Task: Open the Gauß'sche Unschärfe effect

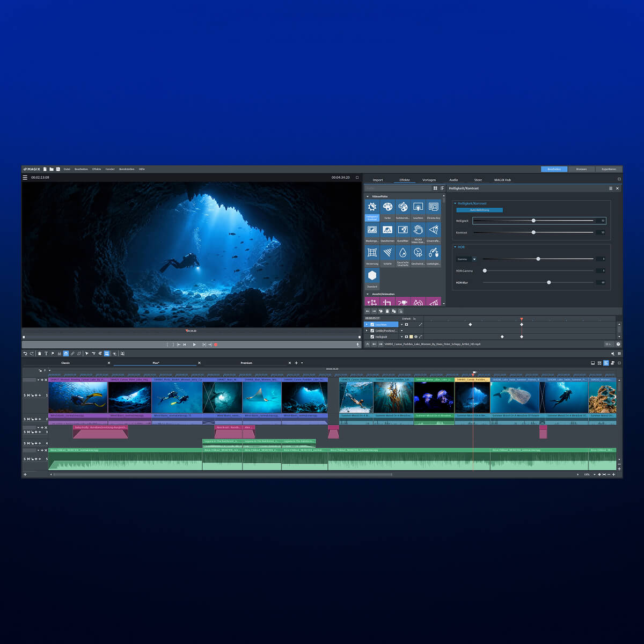Action: click(x=402, y=257)
